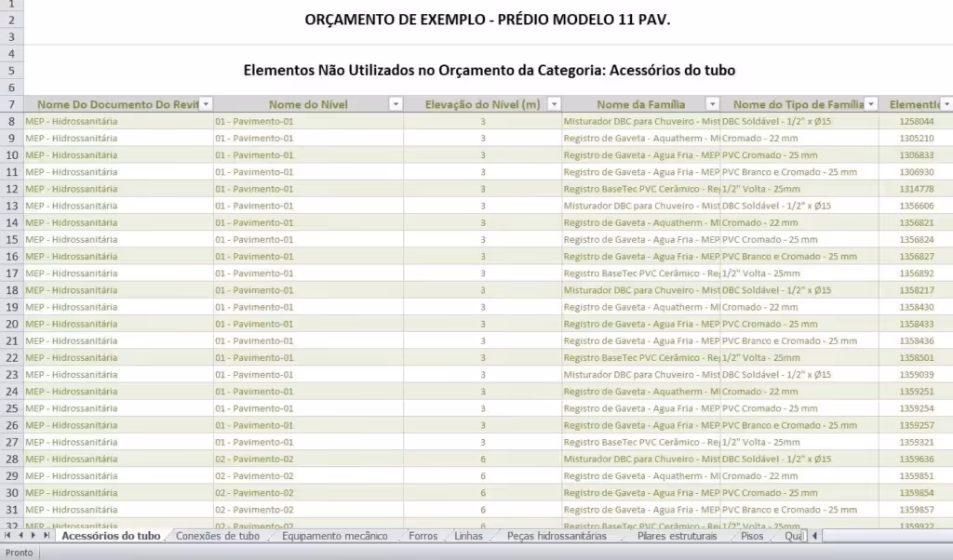
Task: Select cell with element ID 1359321
Action: point(916,442)
